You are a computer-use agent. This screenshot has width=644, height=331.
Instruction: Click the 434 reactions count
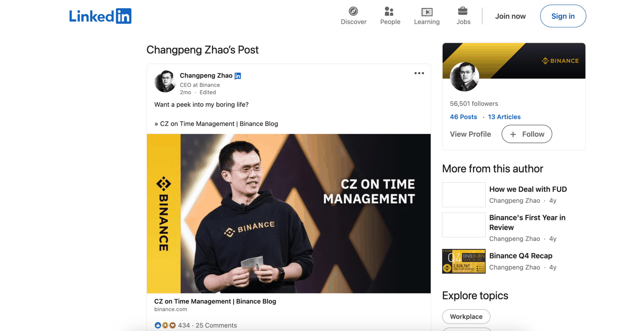[x=184, y=325]
